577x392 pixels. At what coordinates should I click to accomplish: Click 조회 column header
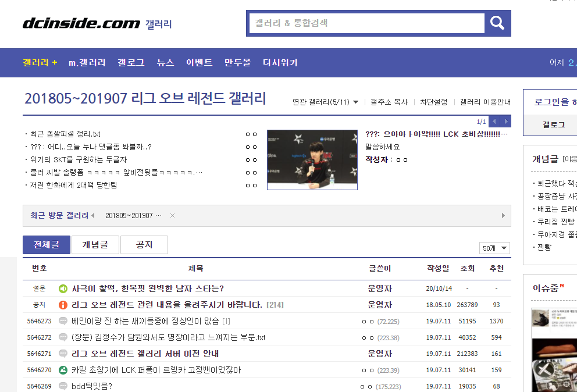pyautogui.click(x=467, y=268)
